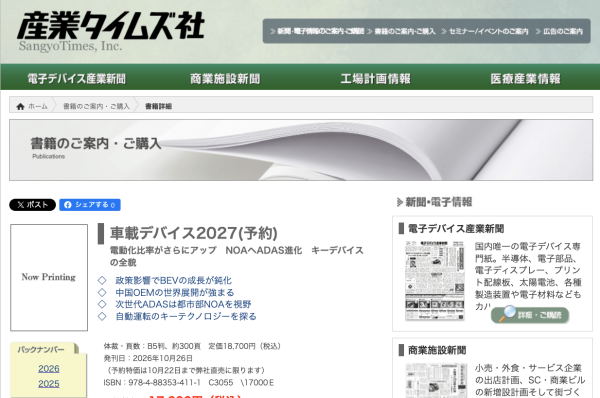
Task: Click the バックナンバー label
Action: click(x=41, y=349)
